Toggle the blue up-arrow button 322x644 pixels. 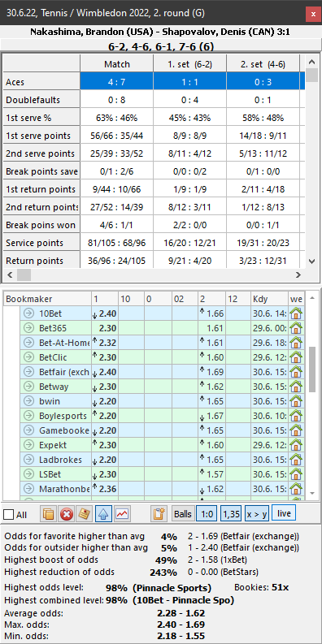(x=103, y=514)
